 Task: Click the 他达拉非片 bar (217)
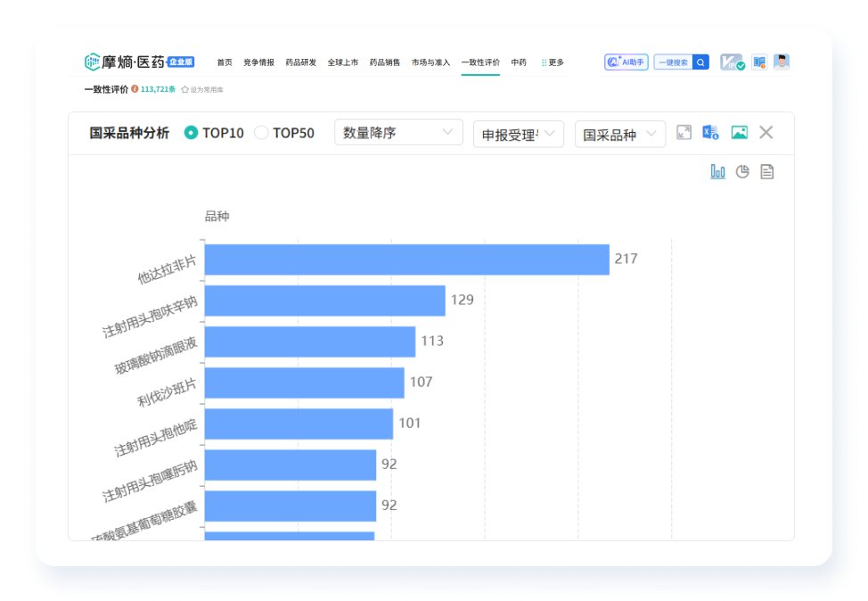click(407, 259)
